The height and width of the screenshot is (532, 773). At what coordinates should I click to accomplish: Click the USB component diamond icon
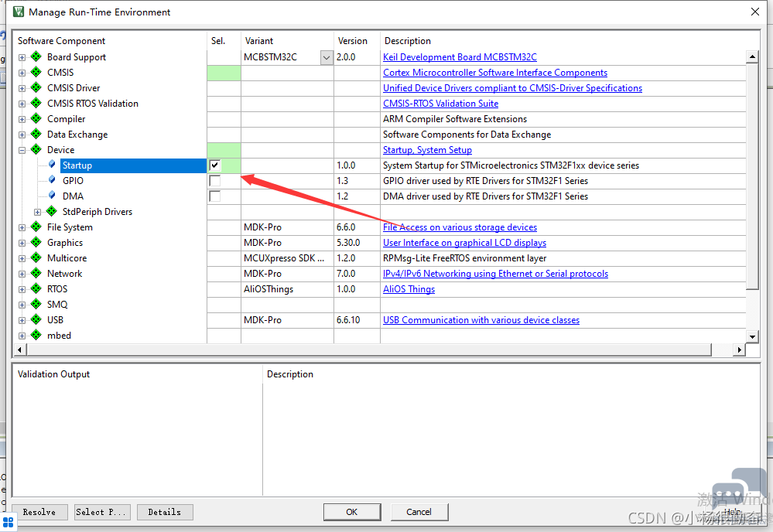click(36, 319)
